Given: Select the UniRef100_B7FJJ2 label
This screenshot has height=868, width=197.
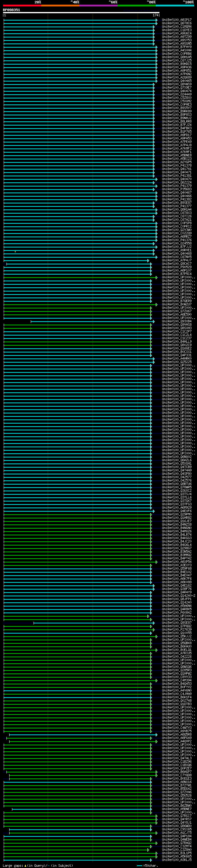Looking at the screenshot, I should (176, 247).
